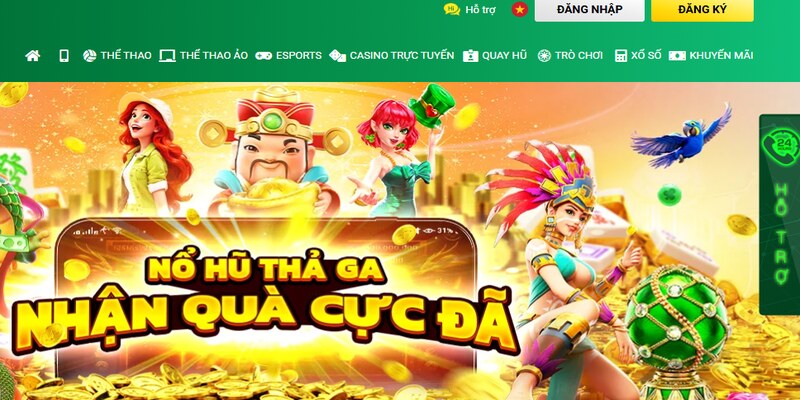Open the Thể Thao Ảo menu
The height and width of the screenshot is (400, 800).
[x=214, y=56]
